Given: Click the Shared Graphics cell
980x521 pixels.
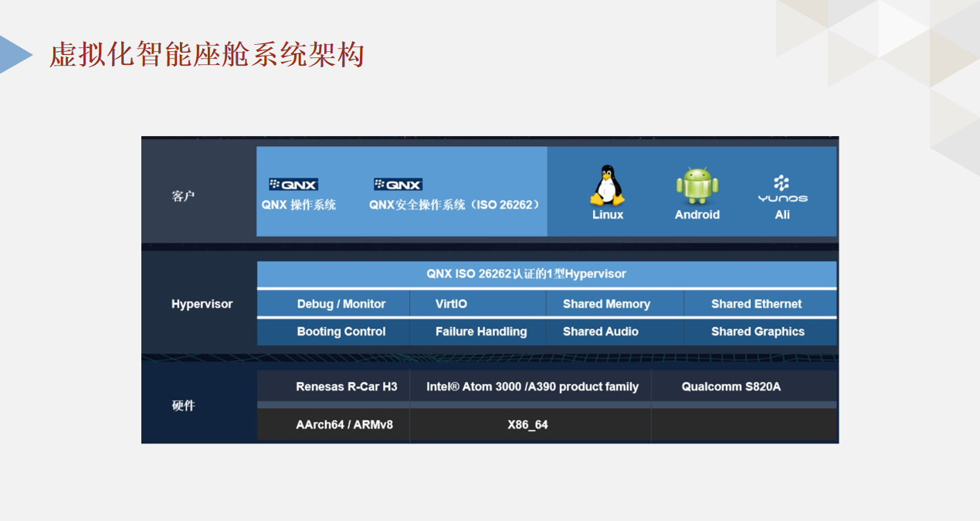Looking at the screenshot, I should (761, 332).
